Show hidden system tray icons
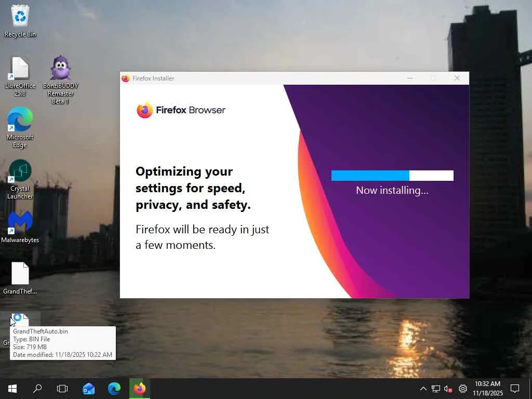Image resolution: width=532 pixels, height=399 pixels. pos(423,389)
